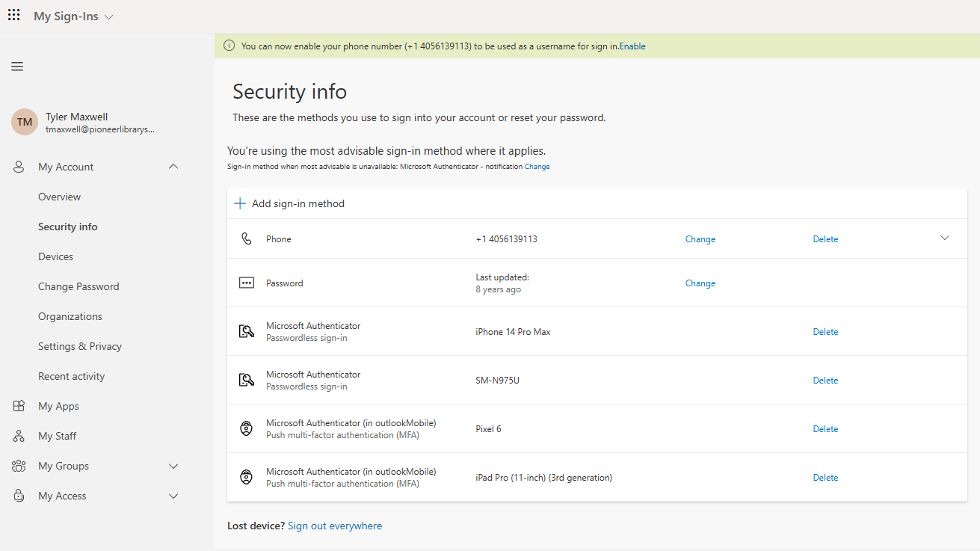The width and height of the screenshot is (980, 551).
Task: Click the Authenticator icon for iPhone 14 Pro Max
Action: (247, 332)
